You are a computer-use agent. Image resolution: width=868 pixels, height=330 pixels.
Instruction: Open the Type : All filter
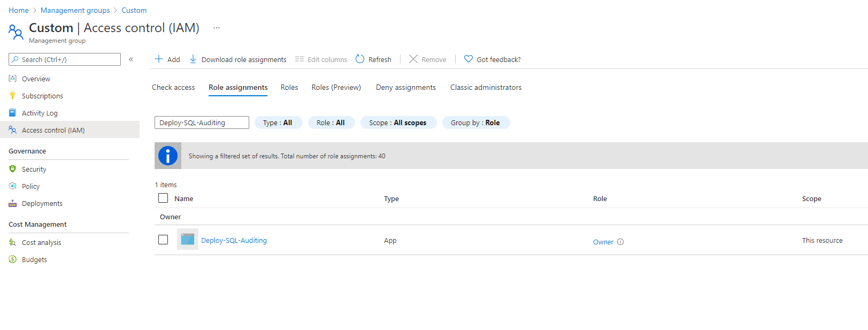(278, 122)
